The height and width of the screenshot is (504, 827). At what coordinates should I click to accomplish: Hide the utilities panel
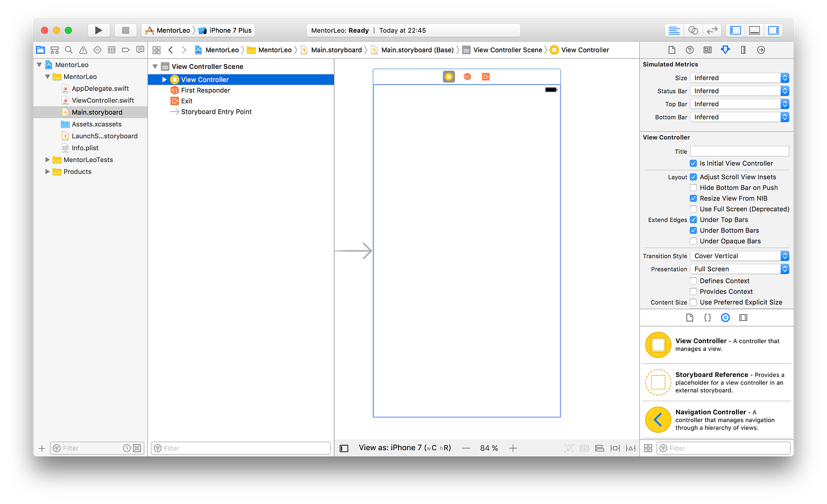coord(774,30)
